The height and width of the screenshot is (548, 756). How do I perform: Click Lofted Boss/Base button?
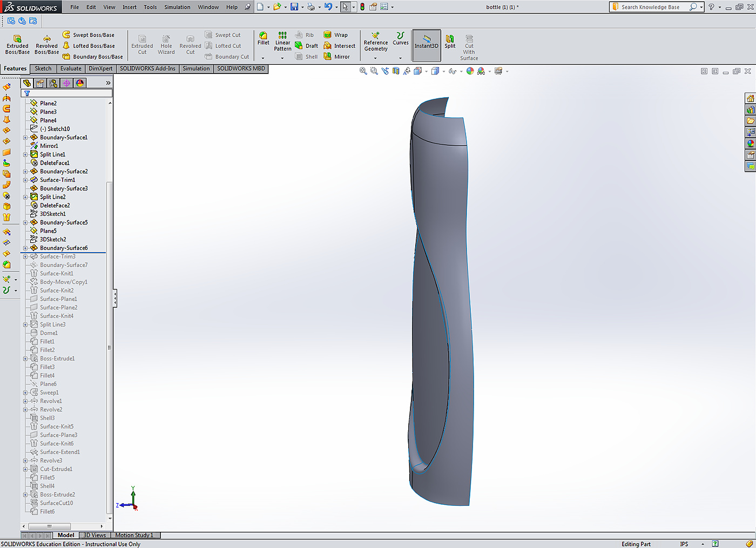(93, 46)
